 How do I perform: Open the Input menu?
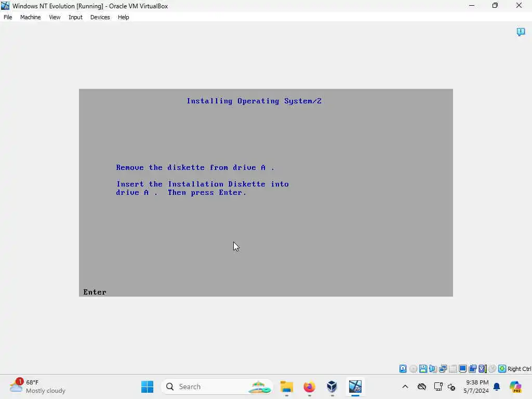(x=75, y=17)
